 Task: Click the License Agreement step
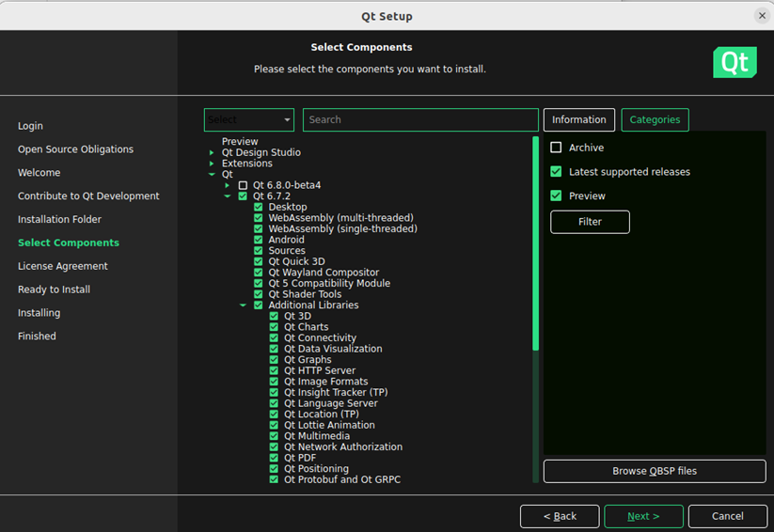(63, 266)
